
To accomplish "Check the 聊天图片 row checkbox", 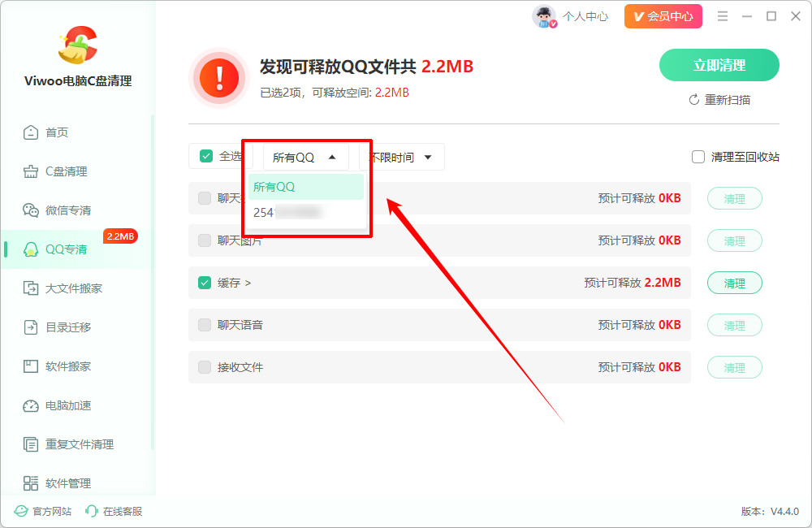I will click(205, 240).
